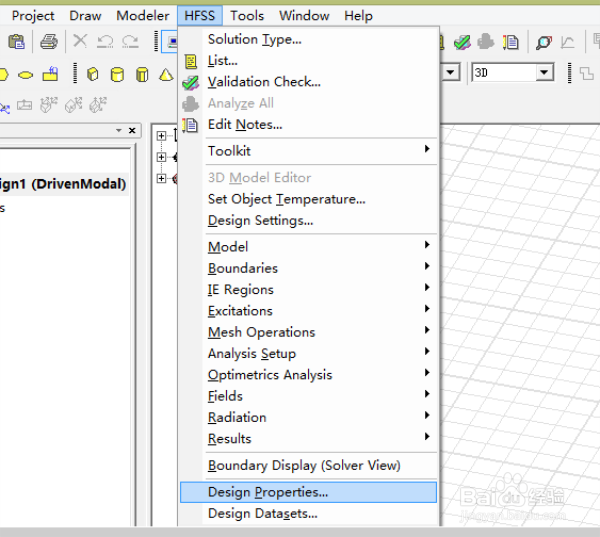Open the dropdown arrow left of 3D box
600x537 pixels.
click(x=450, y=72)
